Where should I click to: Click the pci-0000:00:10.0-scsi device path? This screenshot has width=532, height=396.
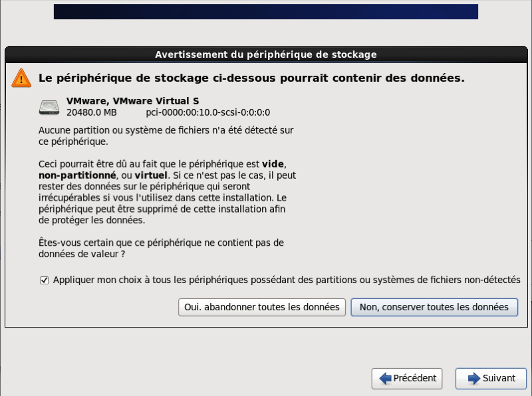(207, 112)
